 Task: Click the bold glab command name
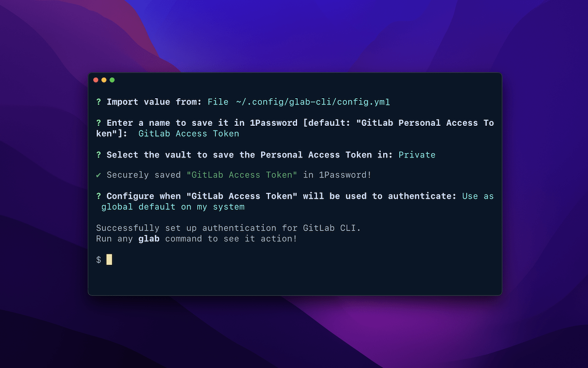point(149,239)
